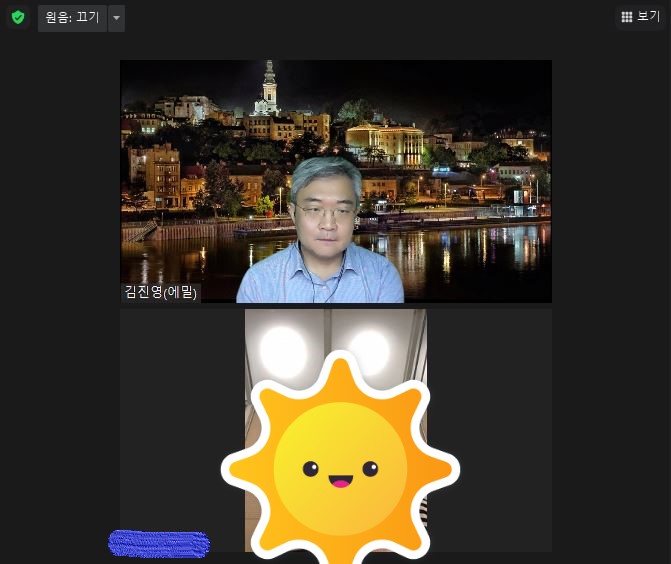Open the 보기 view layout menu
671x564 pixels.
point(641,17)
